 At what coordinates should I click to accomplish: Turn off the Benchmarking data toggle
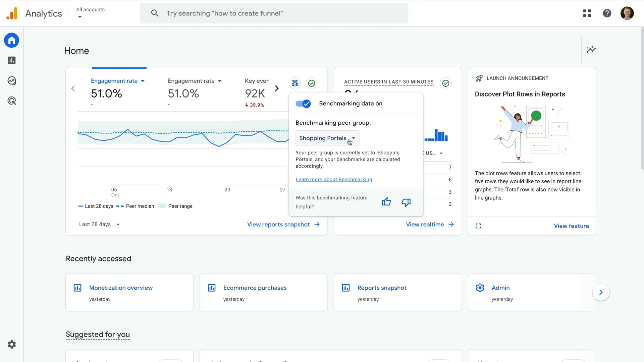point(303,104)
